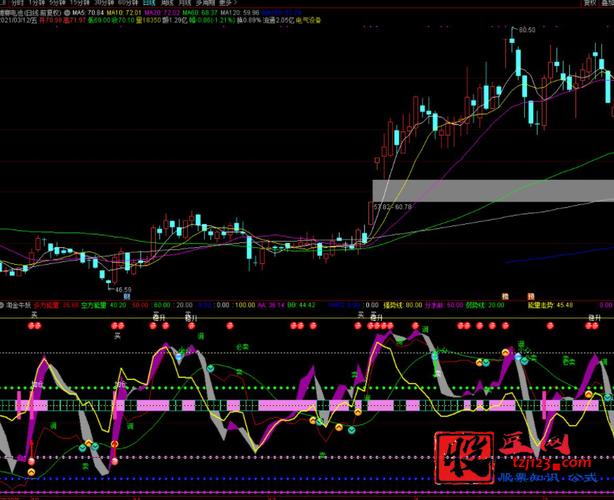The height and width of the screenshot is (500, 614).
Task: Open the 淘金牛熊 indicator name label
Action: tap(18, 303)
